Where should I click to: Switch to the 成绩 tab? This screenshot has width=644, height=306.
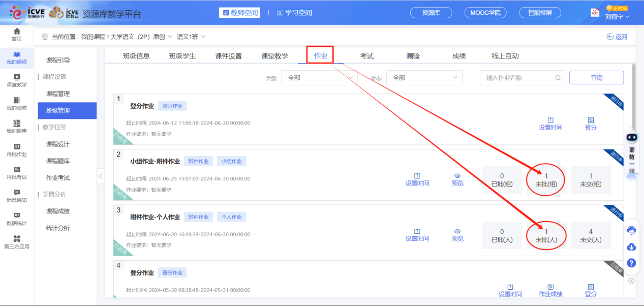(459, 56)
